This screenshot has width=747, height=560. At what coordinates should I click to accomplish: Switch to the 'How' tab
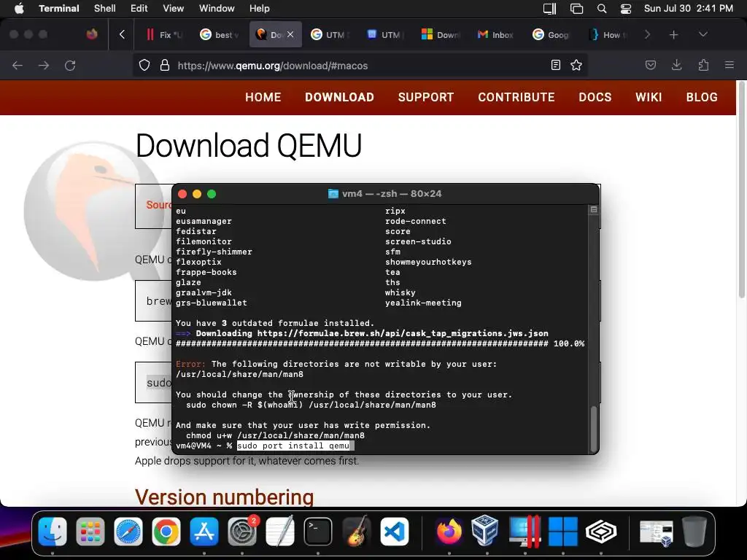point(608,34)
